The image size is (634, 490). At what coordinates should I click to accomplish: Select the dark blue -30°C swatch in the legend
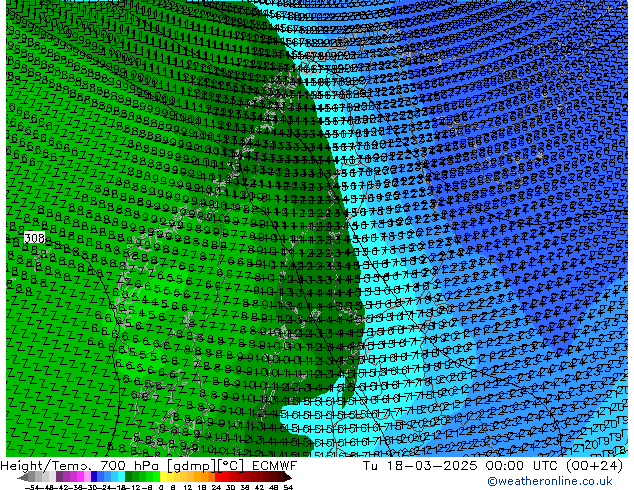(x=94, y=477)
